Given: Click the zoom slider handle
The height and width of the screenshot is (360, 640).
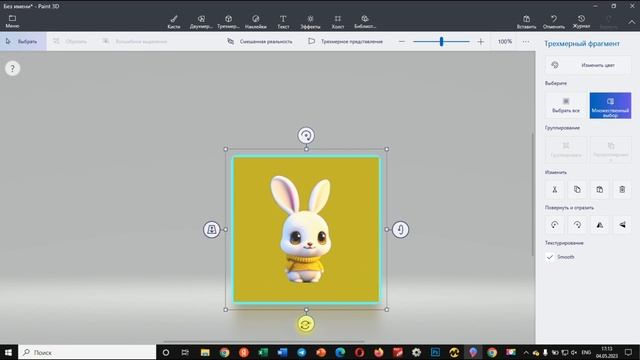Looking at the screenshot, I should 441,41.
